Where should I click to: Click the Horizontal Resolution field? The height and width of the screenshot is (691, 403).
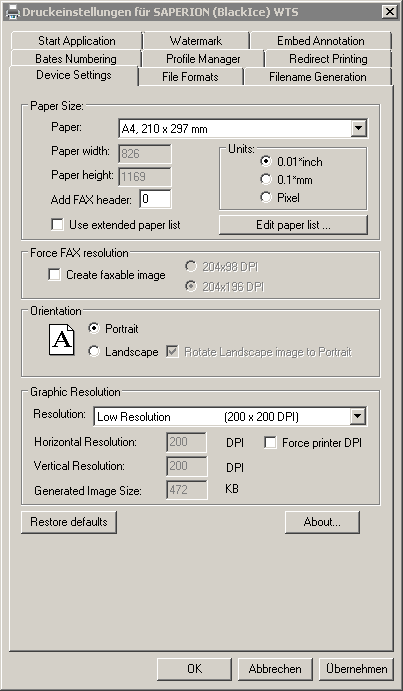187,442
